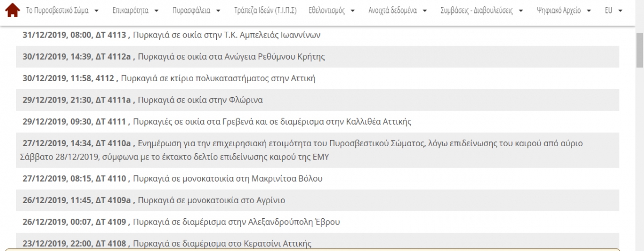Click the red home icon
The width and height of the screenshot is (644, 251).
pyautogui.click(x=12, y=11)
